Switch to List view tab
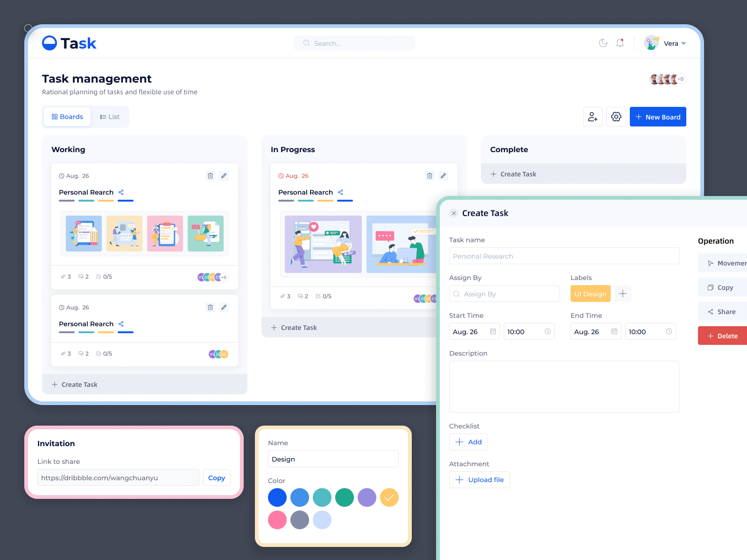The image size is (747, 560). pos(110,117)
